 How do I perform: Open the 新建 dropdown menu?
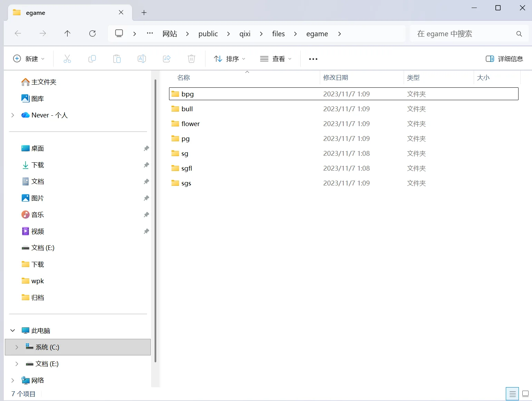pyautogui.click(x=29, y=59)
